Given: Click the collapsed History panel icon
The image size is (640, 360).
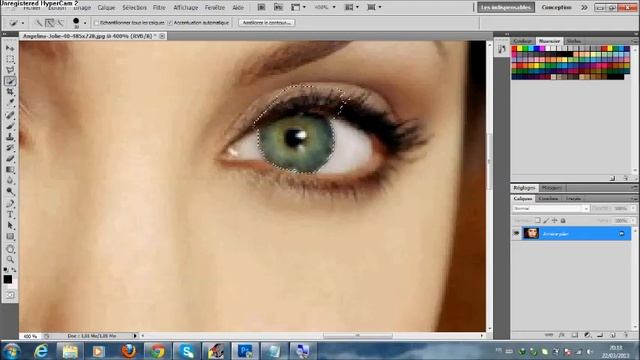Looking at the screenshot, I should point(502,50).
